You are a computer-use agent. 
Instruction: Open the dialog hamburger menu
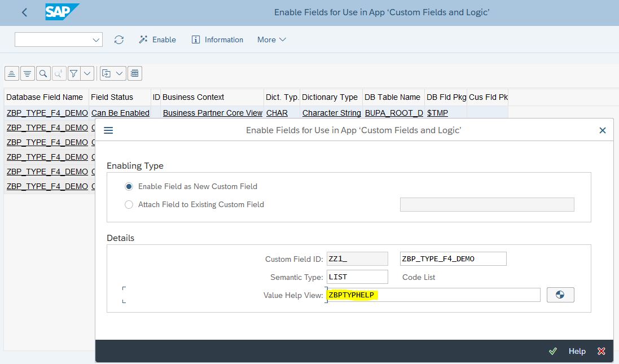click(108, 130)
